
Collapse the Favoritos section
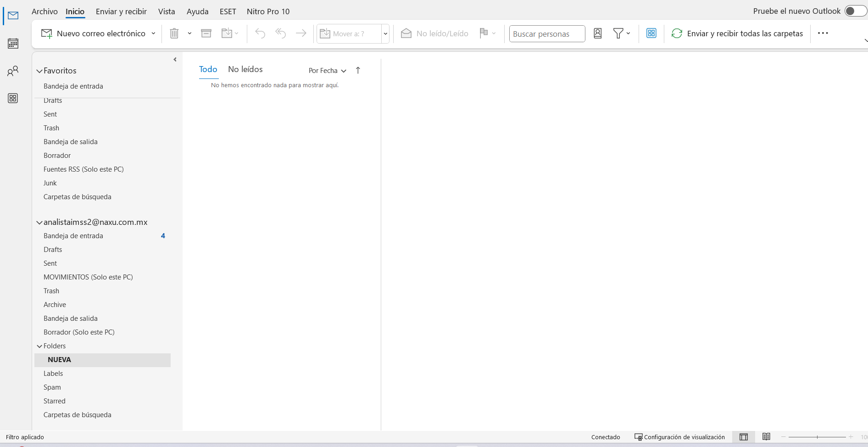click(39, 71)
